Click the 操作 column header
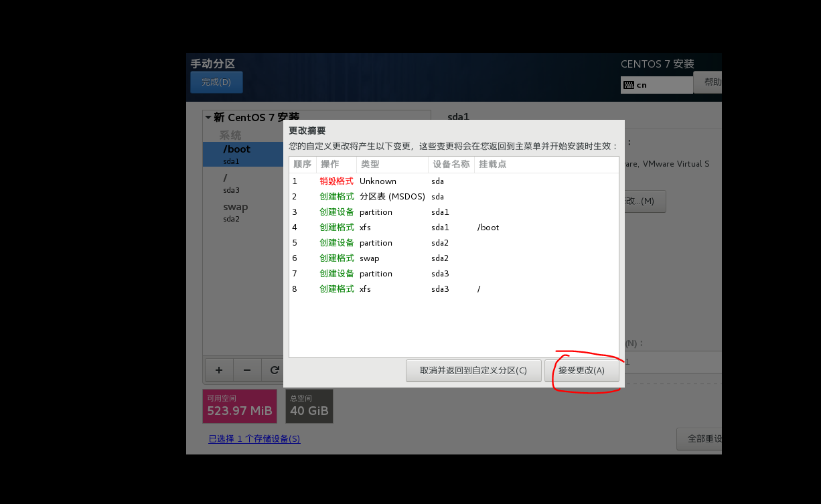 (x=336, y=164)
